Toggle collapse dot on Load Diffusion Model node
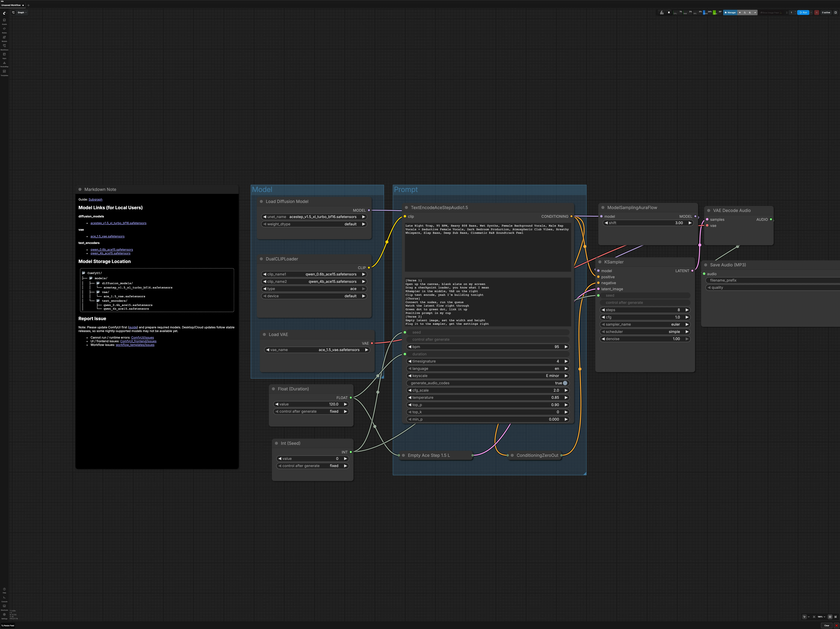 [261, 202]
